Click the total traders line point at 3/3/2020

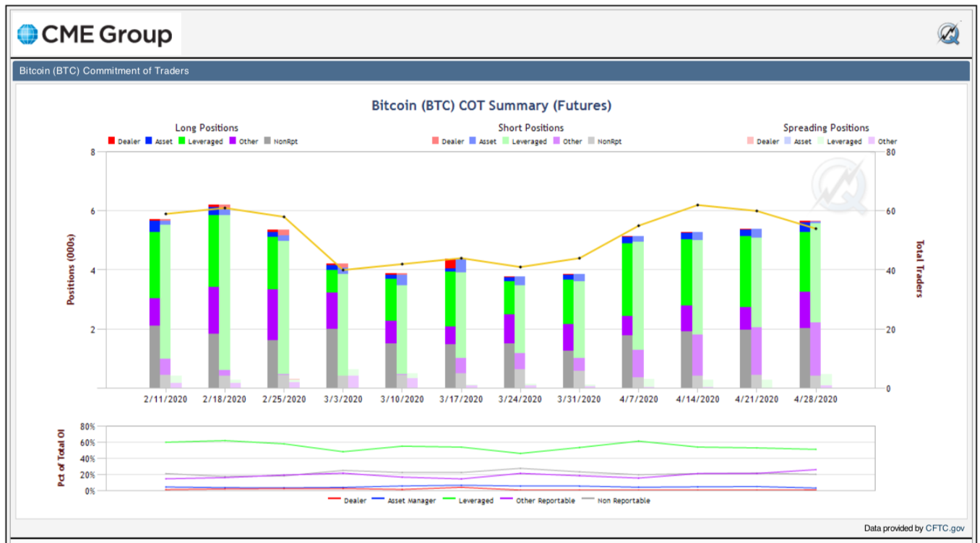(x=343, y=270)
